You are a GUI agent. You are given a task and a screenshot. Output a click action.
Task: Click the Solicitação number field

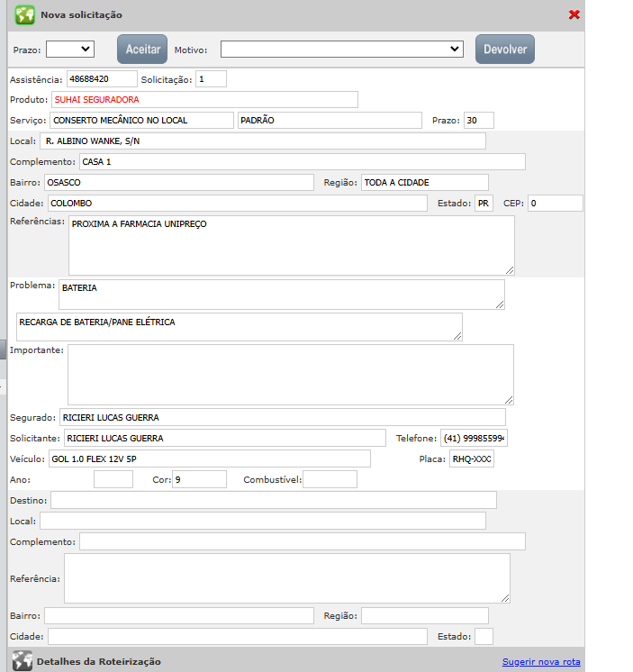pos(211,79)
